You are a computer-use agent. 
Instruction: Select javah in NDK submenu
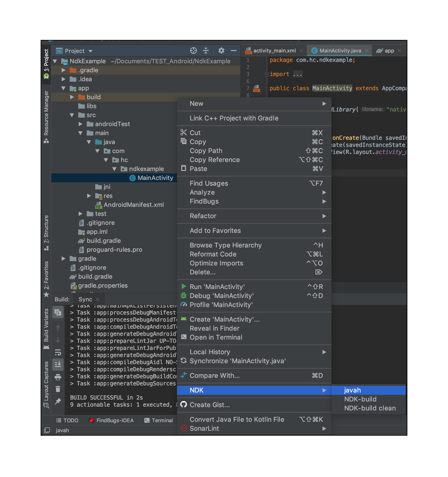[368, 390]
